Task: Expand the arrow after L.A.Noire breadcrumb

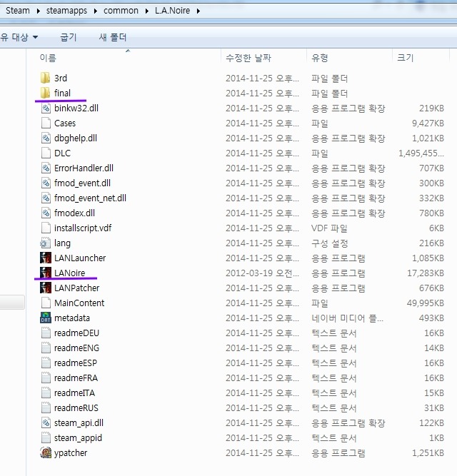Action: pyautogui.click(x=199, y=11)
